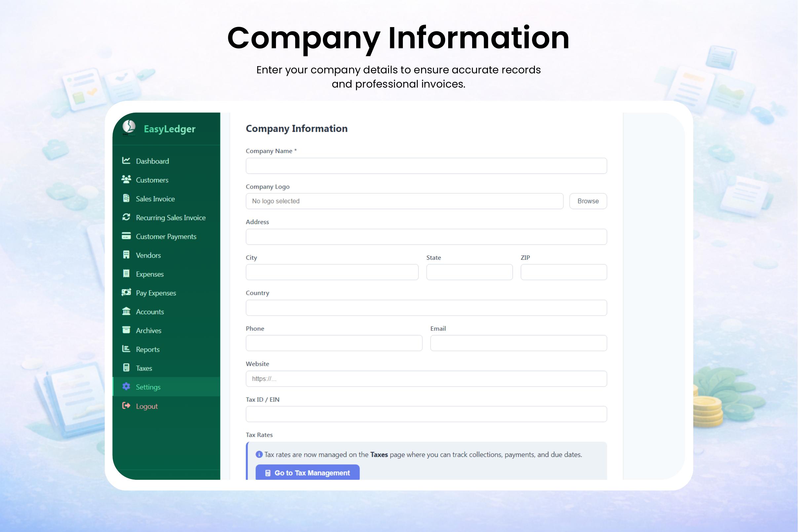
Task: Click the Logout arrow icon
Action: (126, 405)
